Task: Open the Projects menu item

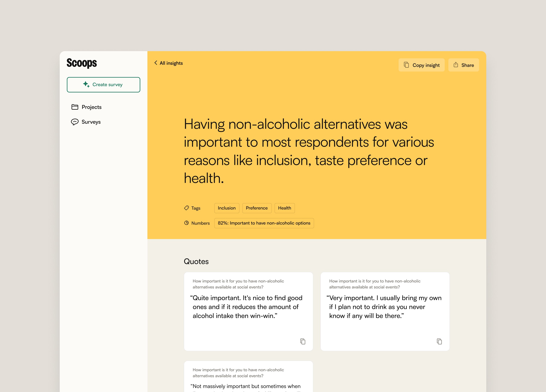Action: click(91, 107)
